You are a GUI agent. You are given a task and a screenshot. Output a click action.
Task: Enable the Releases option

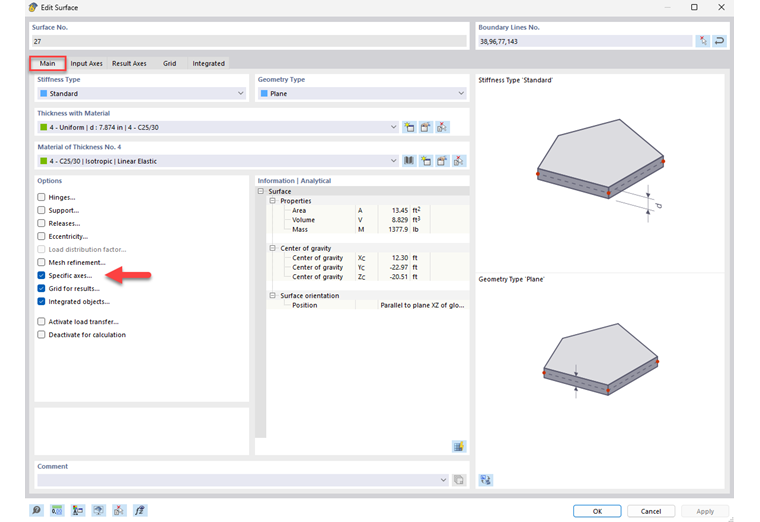[41, 223]
